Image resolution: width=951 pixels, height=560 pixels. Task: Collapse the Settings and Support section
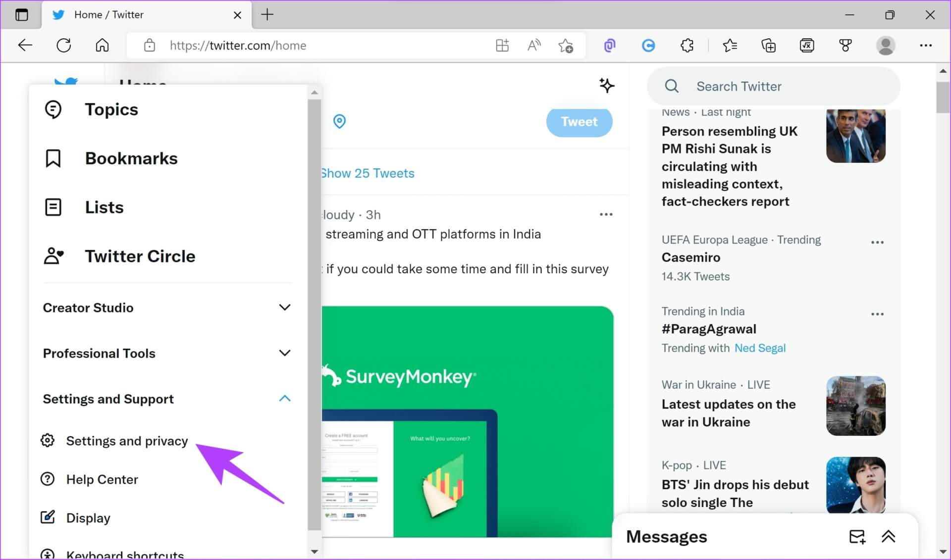point(285,398)
